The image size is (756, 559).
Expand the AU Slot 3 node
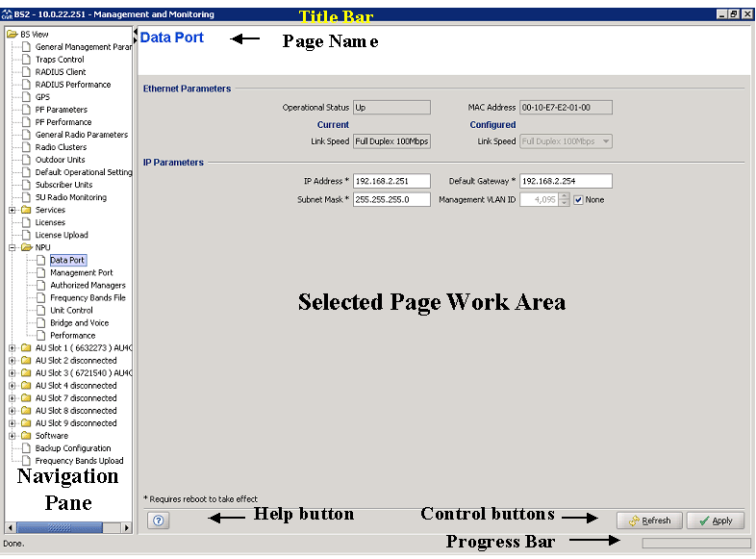pos(12,373)
